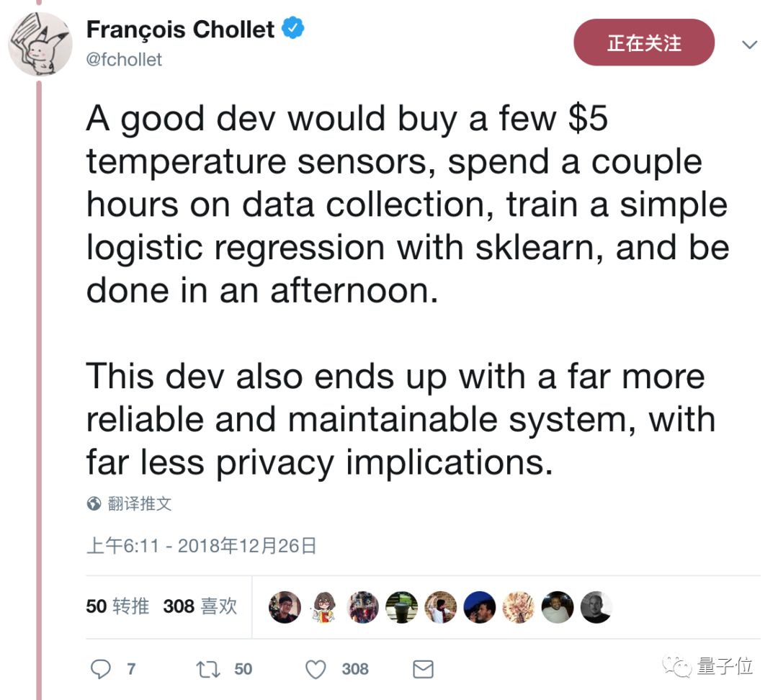Screen dimensions: 778x700
Task: Click the heart like icon
Action: [316, 669]
